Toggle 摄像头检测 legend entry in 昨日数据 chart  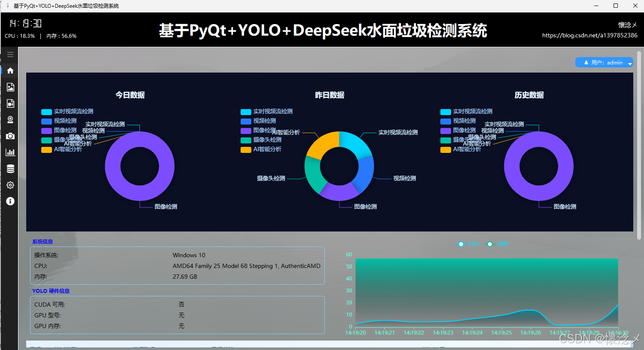(x=261, y=140)
